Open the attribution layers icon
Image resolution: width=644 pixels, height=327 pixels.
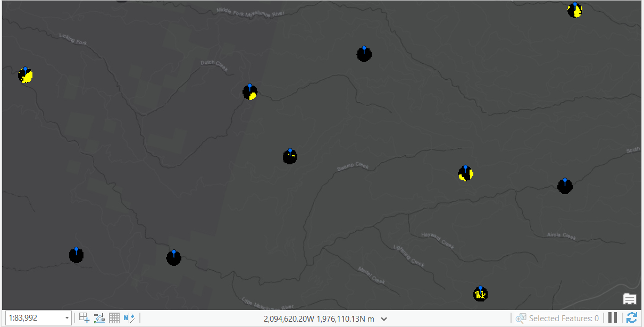(x=630, y=299)
